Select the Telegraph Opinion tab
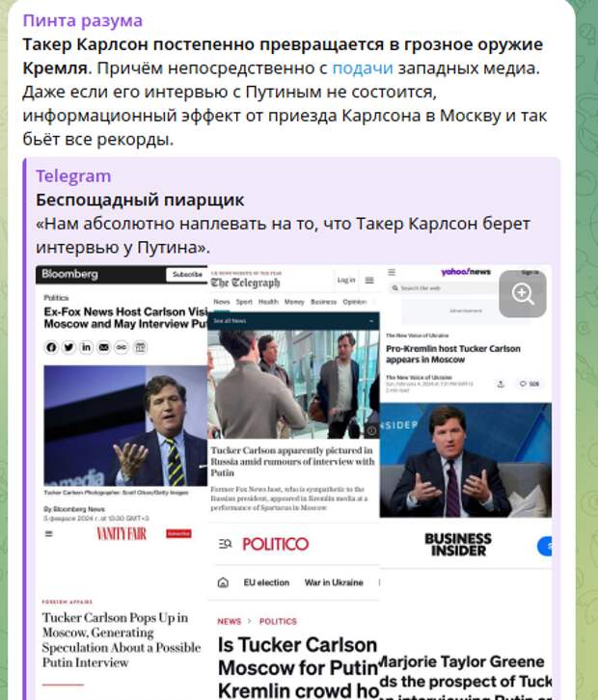The image size is (598, 700). coord(354,302)
